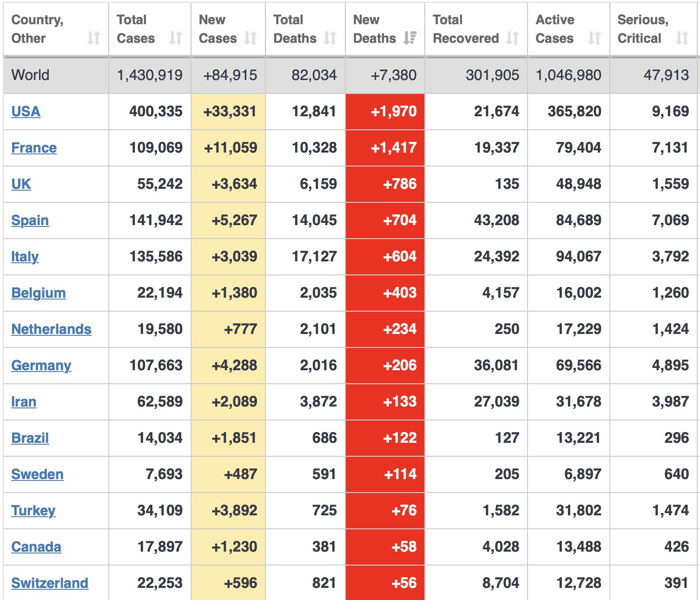This screenshot has width=700, height=600.
Task: Click the Serious, Critical column header text
Action: coord(642,29)
